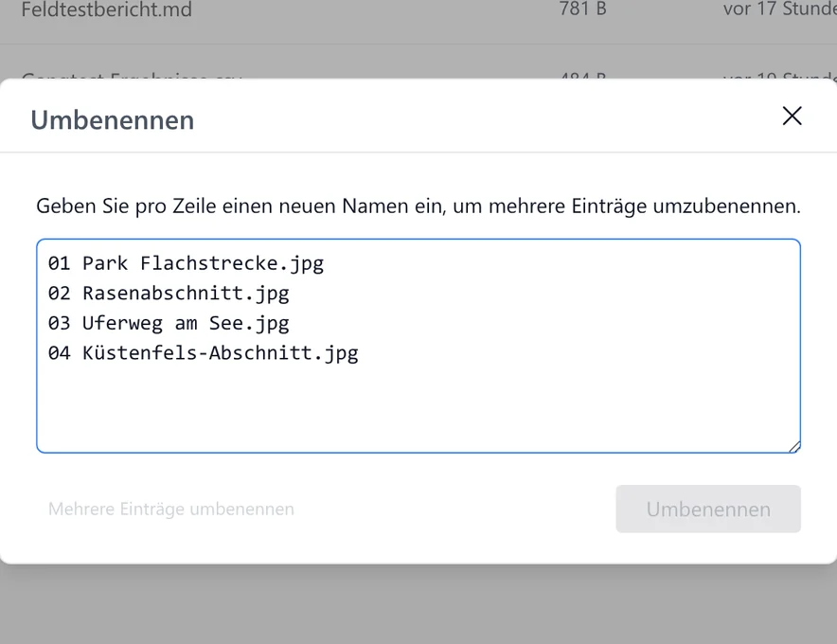Place cursor in the line '02 Rasenabschnitt.jpg'
This screenshot has width=837, height=644.
point(169,294)
